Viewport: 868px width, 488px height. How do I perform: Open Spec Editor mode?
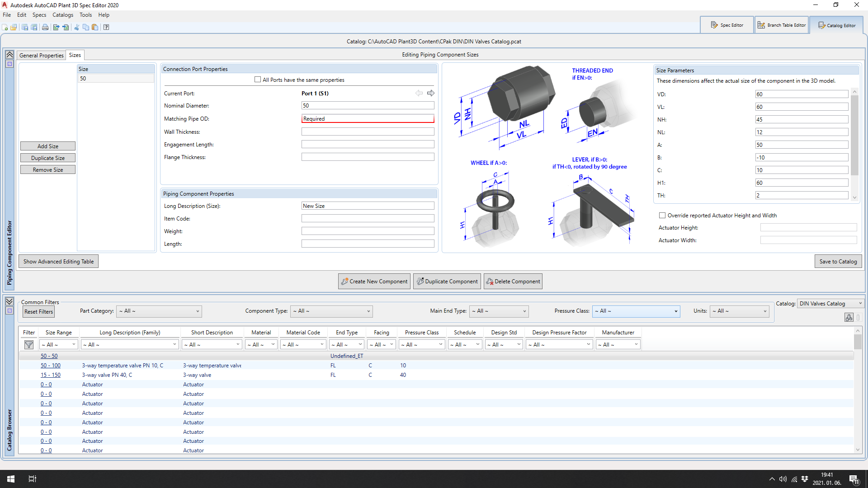coord(726,25)
